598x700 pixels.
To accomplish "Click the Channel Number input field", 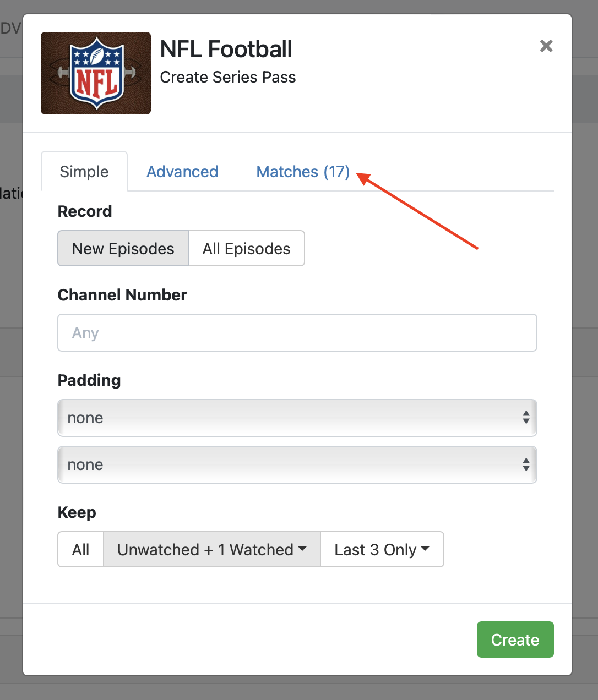I will (x=297, y=333).
